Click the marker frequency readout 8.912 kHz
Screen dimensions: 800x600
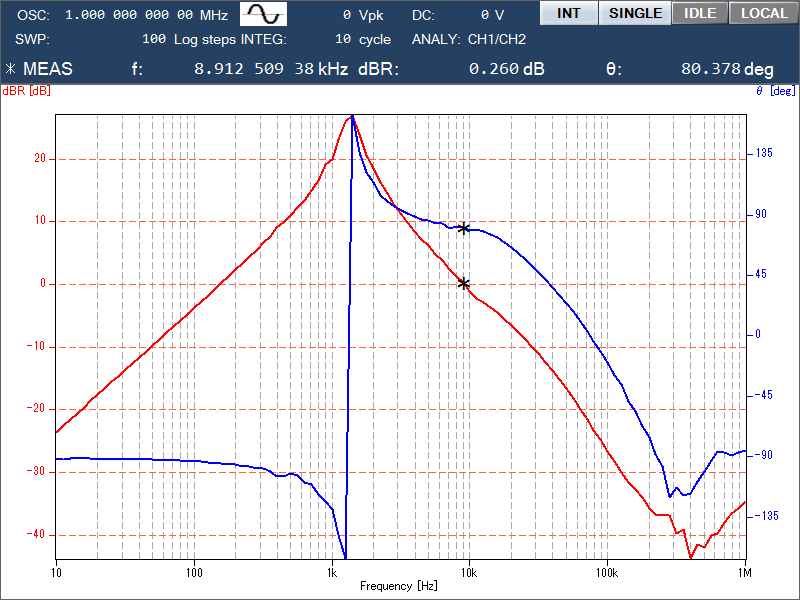[271, 69]
